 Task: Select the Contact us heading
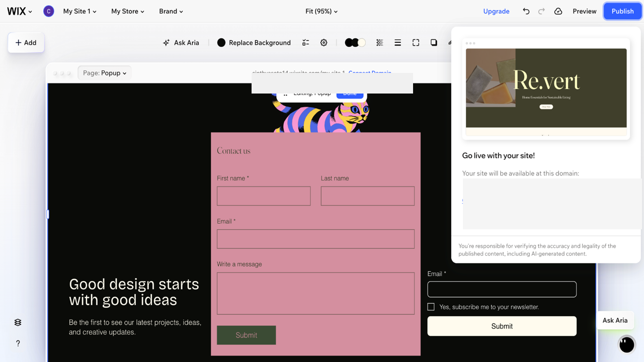click(x=233, y=151)
